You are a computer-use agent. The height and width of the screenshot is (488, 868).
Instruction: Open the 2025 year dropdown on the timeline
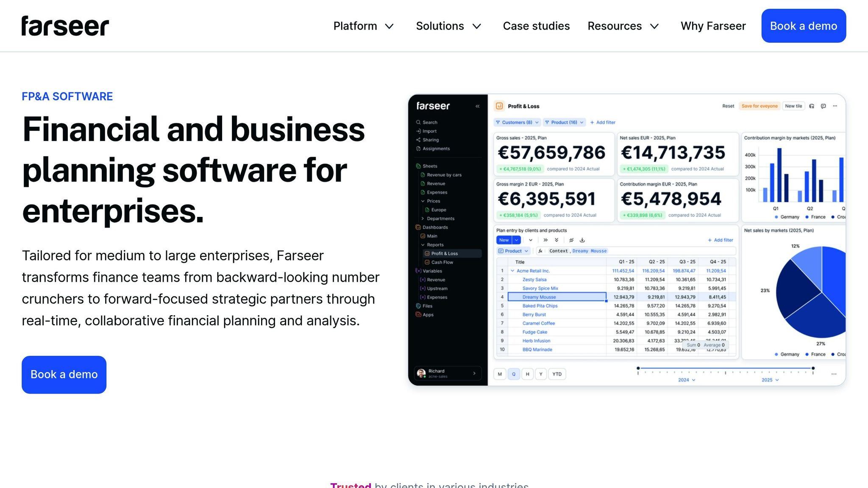(x=770, y=380)
